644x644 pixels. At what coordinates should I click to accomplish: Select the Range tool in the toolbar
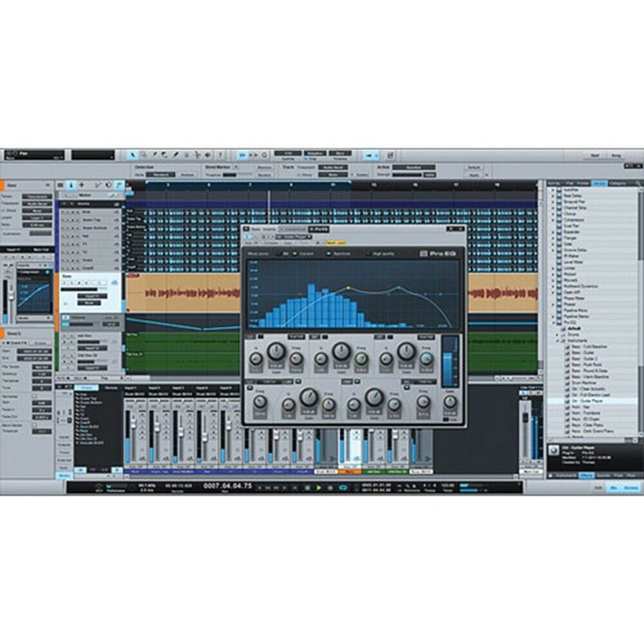coord(144,155)
